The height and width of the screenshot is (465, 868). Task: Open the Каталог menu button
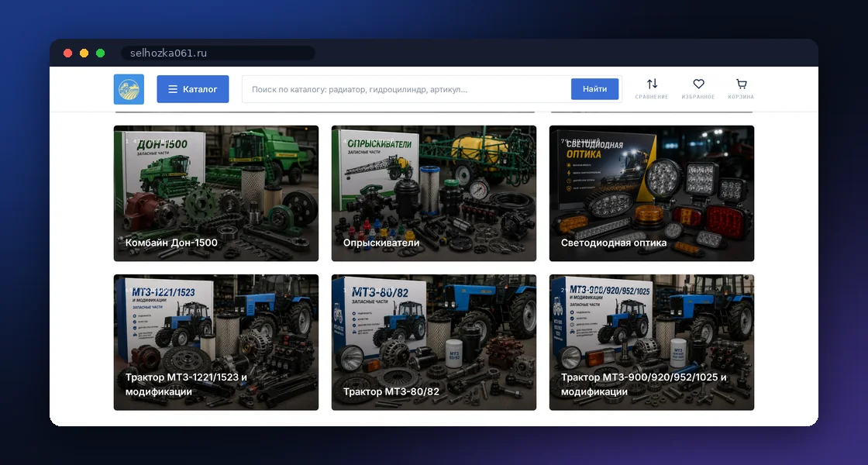tap(193, 89)
